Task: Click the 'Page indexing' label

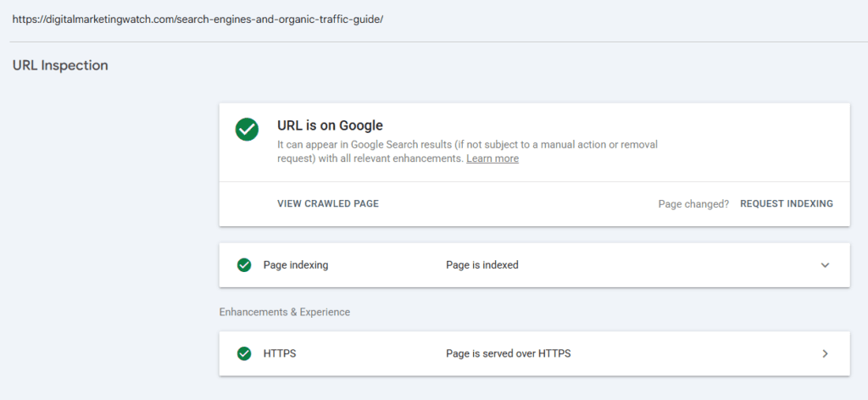Action: click(296, 265)
